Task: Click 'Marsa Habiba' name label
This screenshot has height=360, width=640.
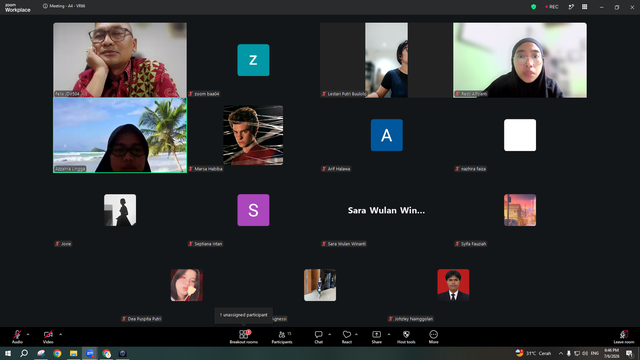Action: tap(208, 169)
